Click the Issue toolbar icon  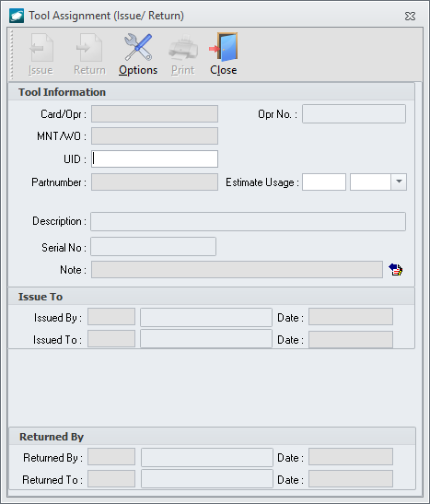pos(41,48)
